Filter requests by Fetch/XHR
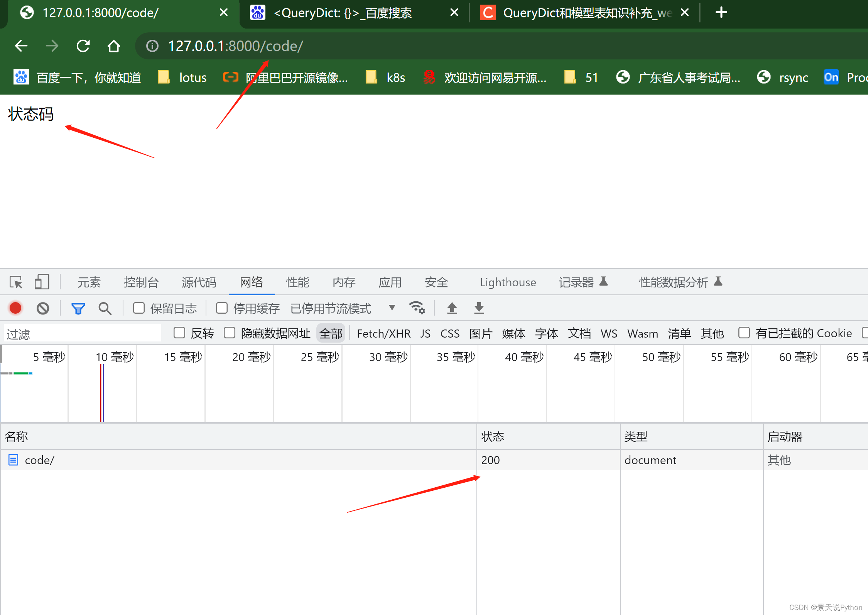Image resolution: width=868 pixels, height=615 pixels. [383, 333]
